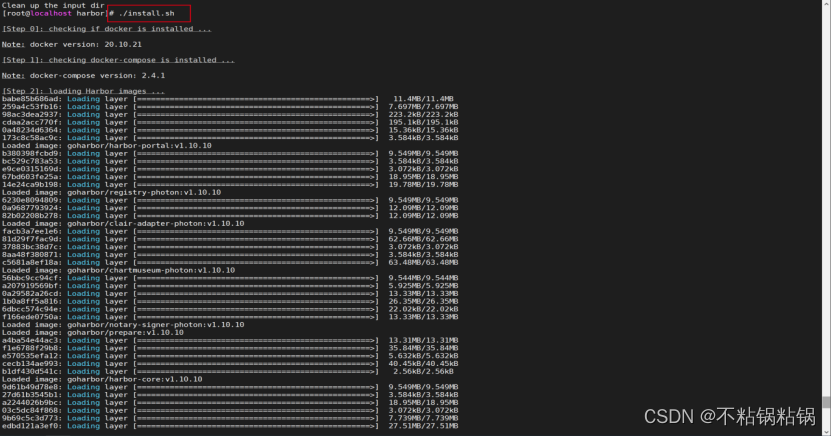Screen dimensions: 831x436
Task: Click "Loaded image: goharbor/chartmuseum-photon:v1.10.10"
Action: click(118, 270)
